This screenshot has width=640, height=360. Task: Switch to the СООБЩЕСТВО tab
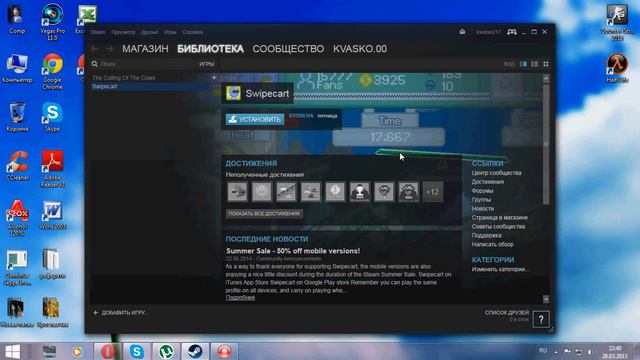(288, 49)
